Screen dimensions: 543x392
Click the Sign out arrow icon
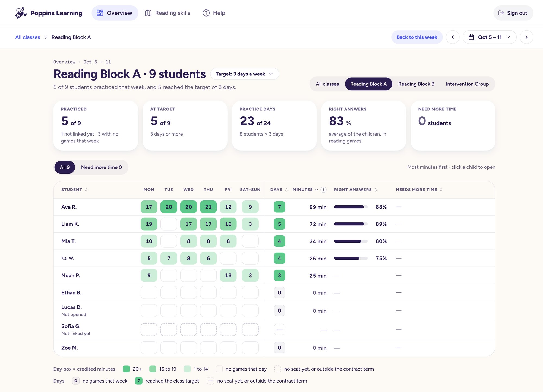(501, 13)
